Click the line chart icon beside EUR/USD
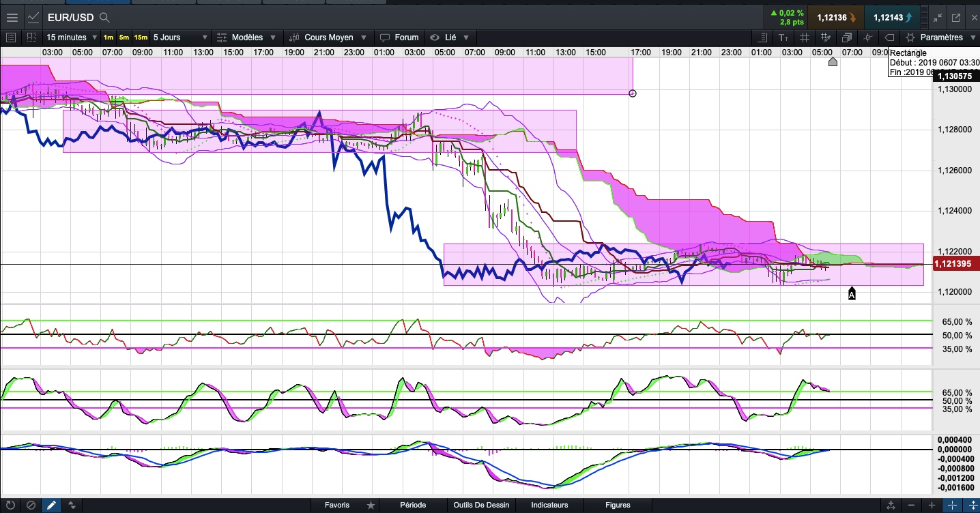This screenshot has width=980, height=513. (32, 17)
